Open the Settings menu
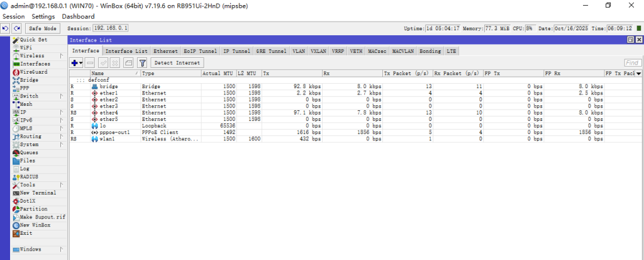 click(x=43, y=16)
